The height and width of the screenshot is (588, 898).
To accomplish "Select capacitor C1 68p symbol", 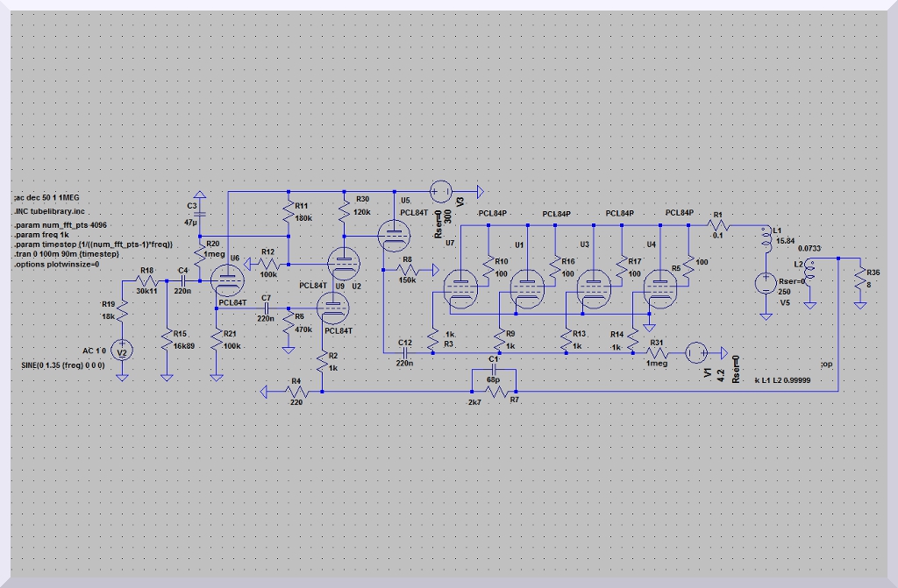I will click(x=493, y=369).
